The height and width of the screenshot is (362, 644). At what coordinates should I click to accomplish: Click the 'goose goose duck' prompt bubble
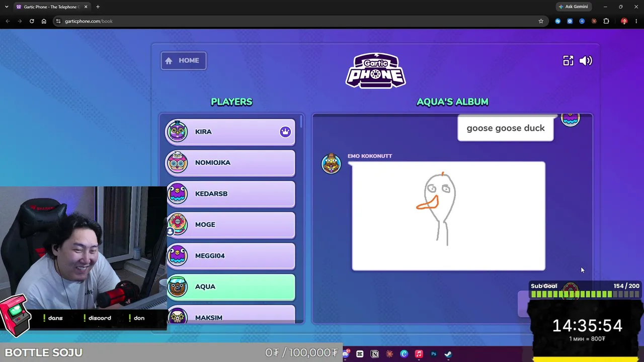click(x=506, y=128)
